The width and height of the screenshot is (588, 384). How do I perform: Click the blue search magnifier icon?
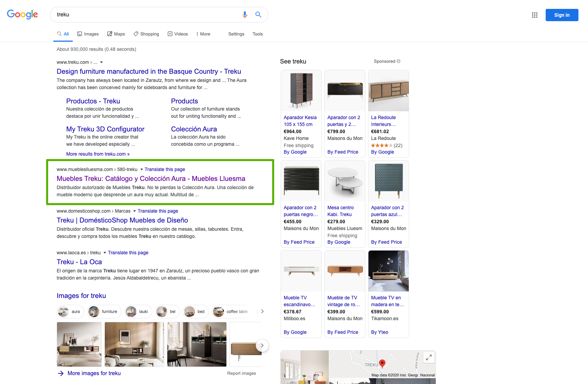tap(258, 14)
